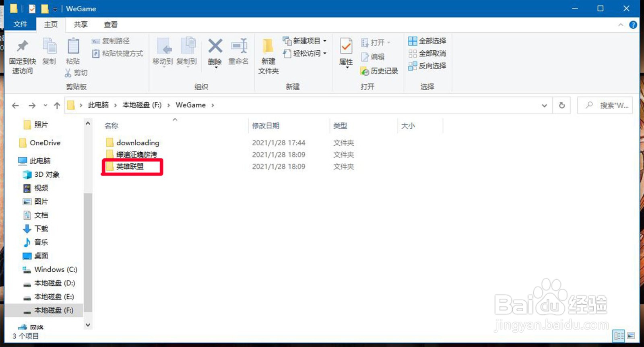Click Select all (全部选择)

click(x=427, y=41)
